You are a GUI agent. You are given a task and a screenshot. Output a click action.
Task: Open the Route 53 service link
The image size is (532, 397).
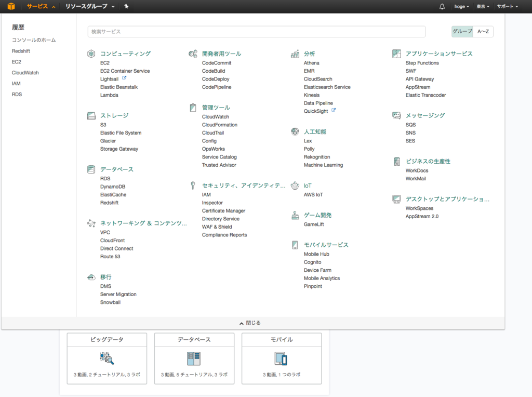tap(110, 257)
